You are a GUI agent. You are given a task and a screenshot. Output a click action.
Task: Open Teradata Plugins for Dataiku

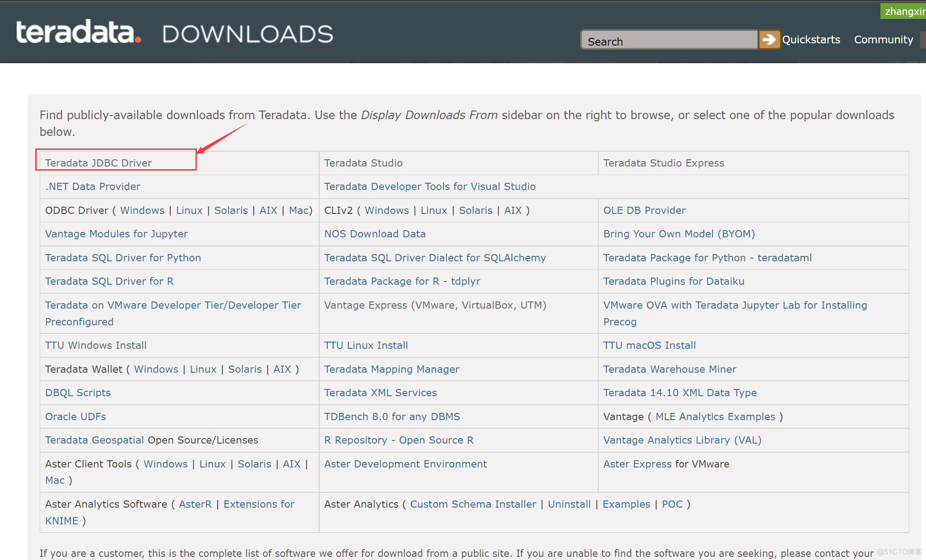point(674,281)
